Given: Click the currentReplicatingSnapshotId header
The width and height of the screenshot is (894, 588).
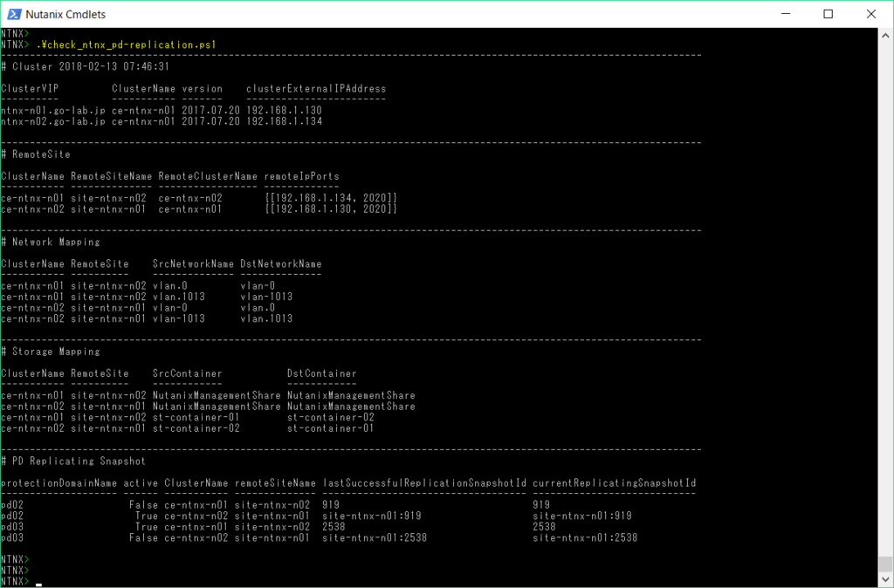Looking at the screenshot, I should [x=614, y=482].
